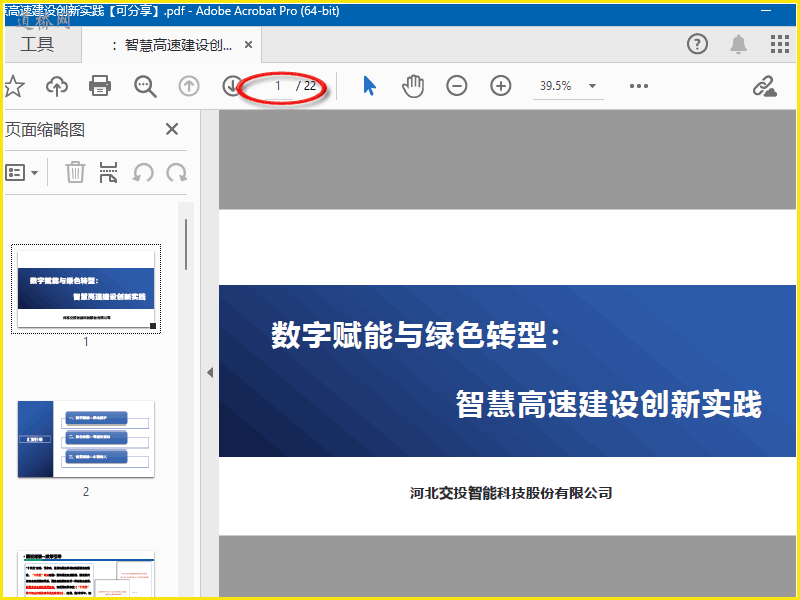Open the help question mark
The height and width of the screenshot is (600, 800).
tap(697, 44)
